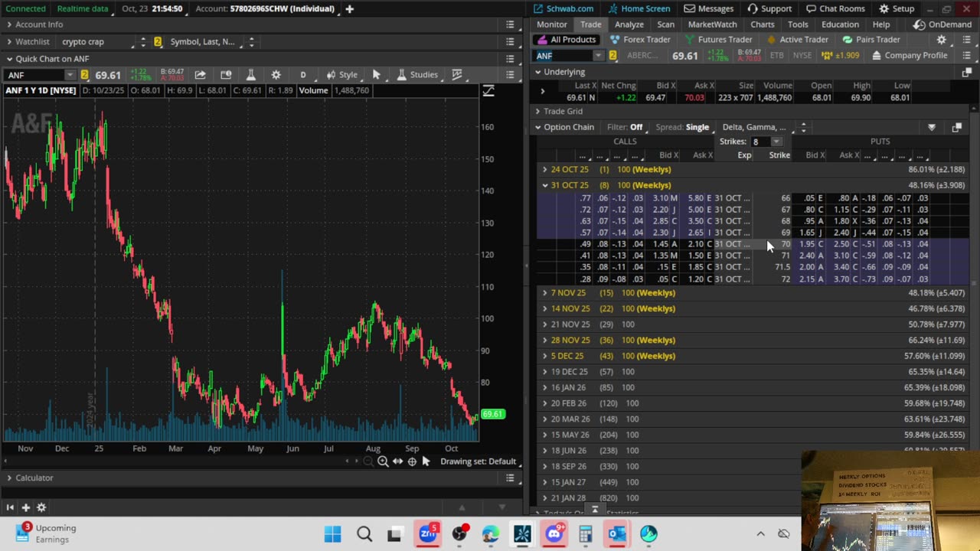Viewport: 980px width, 551px height.
Task: Open Chat Rooms
Action: pos(835,8)
